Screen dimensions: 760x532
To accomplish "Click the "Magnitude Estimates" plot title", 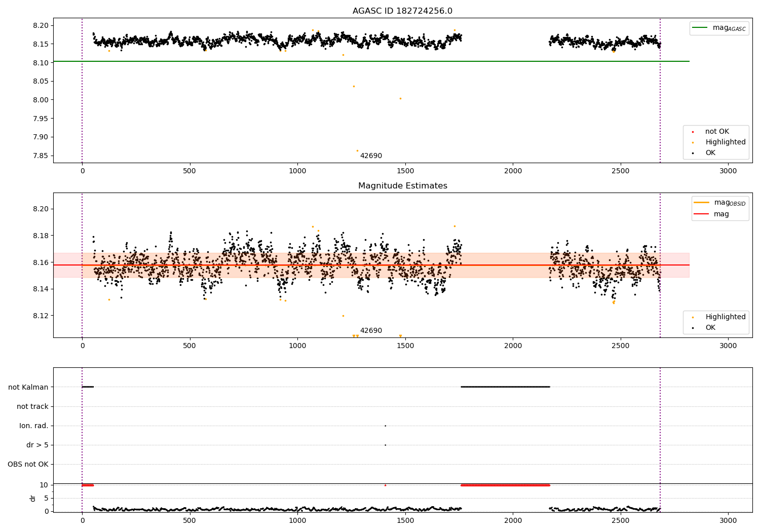I will tap(402, 186).
